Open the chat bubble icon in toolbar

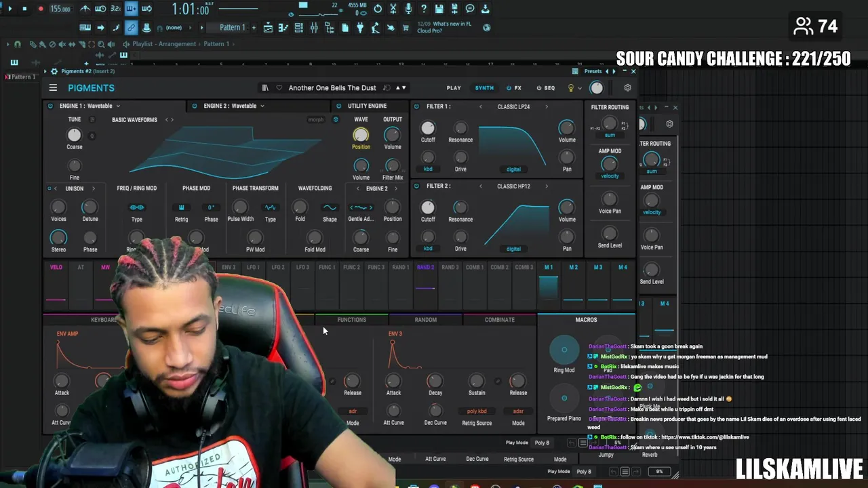[470, 9]
